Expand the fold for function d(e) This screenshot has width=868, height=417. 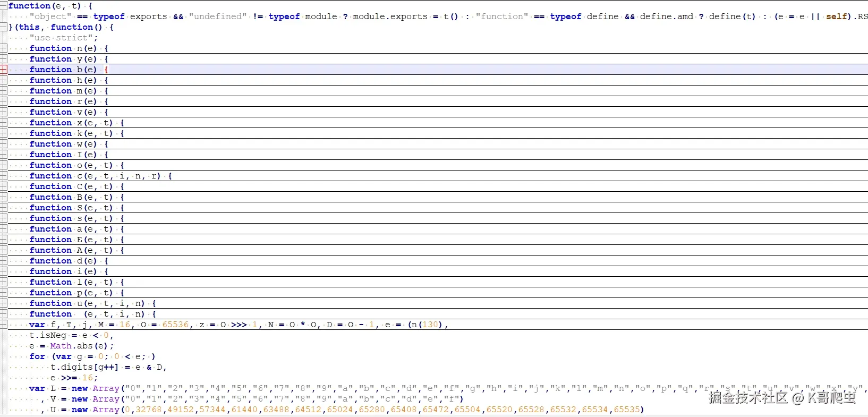4,261
